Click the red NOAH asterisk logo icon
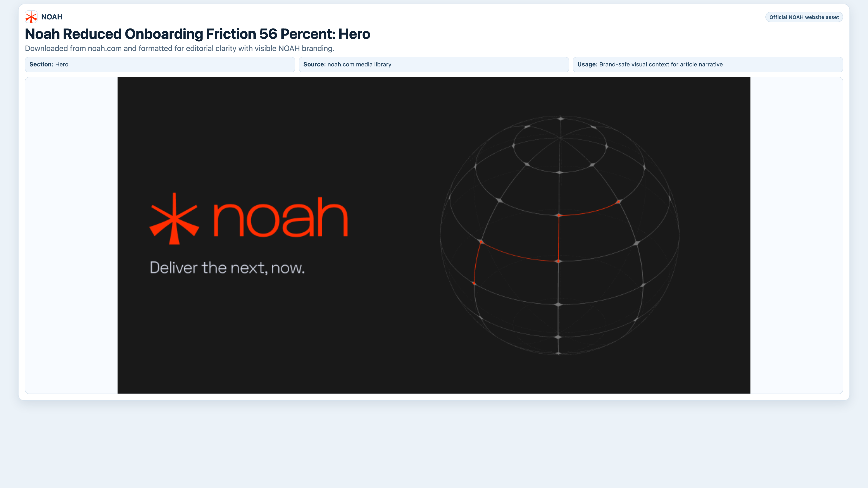 (x=31, y=16)
